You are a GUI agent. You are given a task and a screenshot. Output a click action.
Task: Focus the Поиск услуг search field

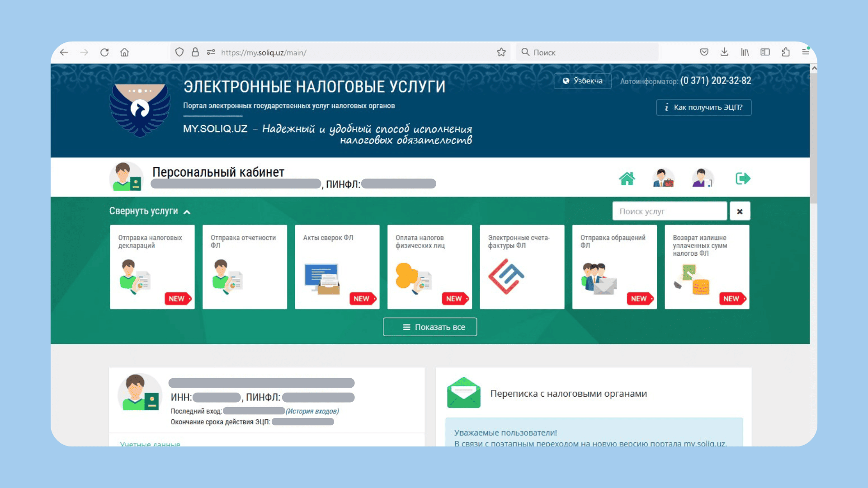[x=669, y=211]
